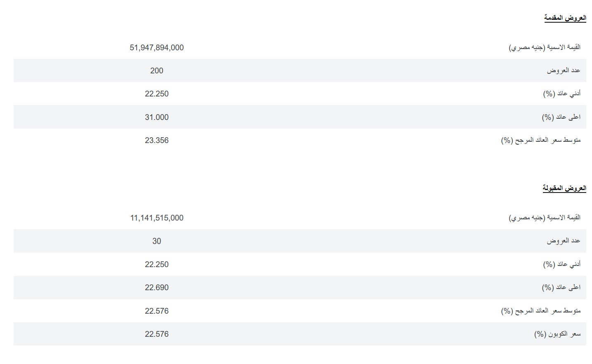Click the lowest yield 22.250 in submitted bids
Viewport: 592px width, 364px height.
(x=157, y=94)
